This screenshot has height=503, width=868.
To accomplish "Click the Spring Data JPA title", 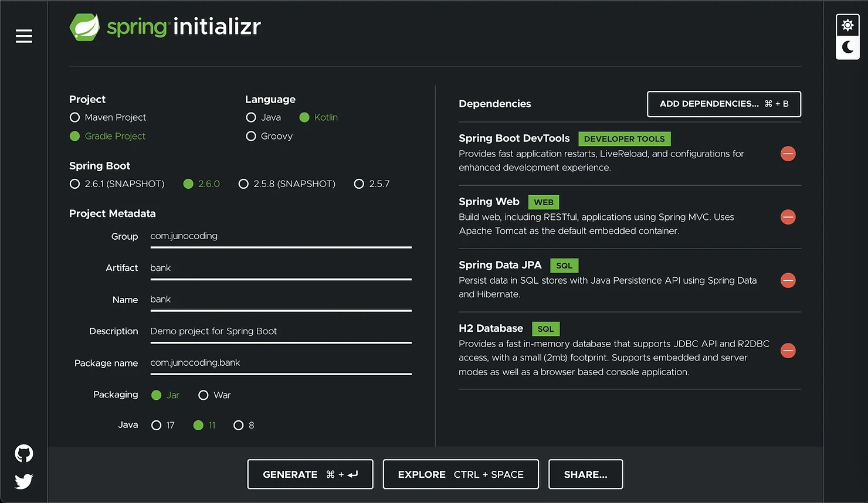I will (x=500, y=265).
